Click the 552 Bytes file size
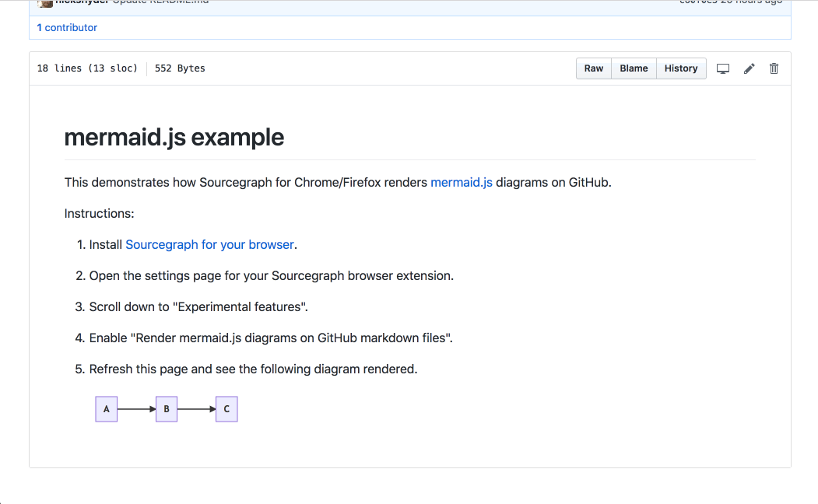This screenshot has height=504, width=818. coord(180,68)
